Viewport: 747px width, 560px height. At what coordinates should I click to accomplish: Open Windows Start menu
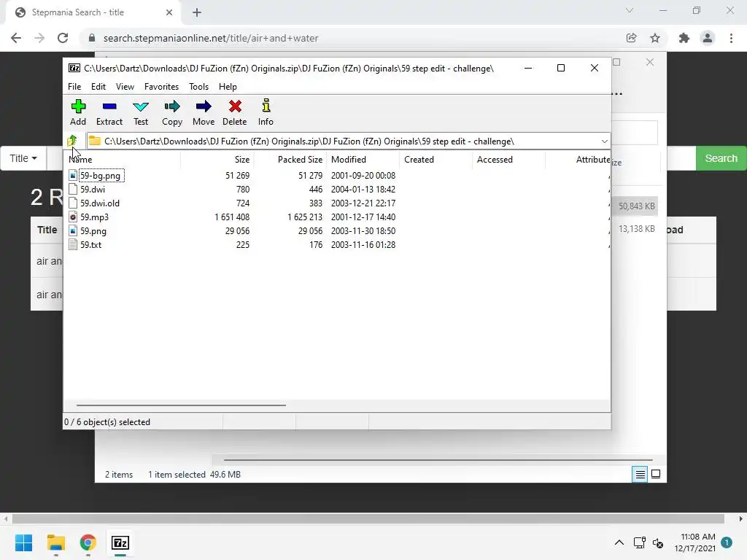click(x=24, y=542)
